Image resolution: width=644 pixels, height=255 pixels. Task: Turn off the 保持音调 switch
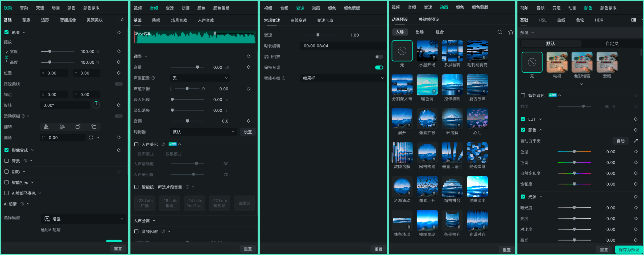379,68
